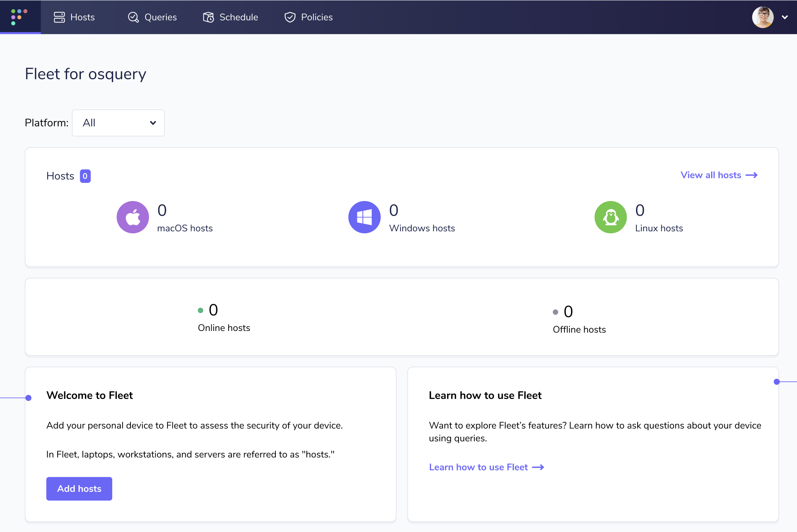The image size is (797, 532).
Task: Click the Platform dropdown arrow
Action: pyautogui.click(x=153, y=123)
